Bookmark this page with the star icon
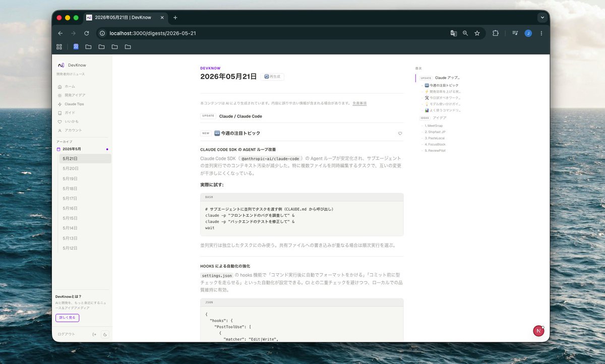 pos(477,33)
